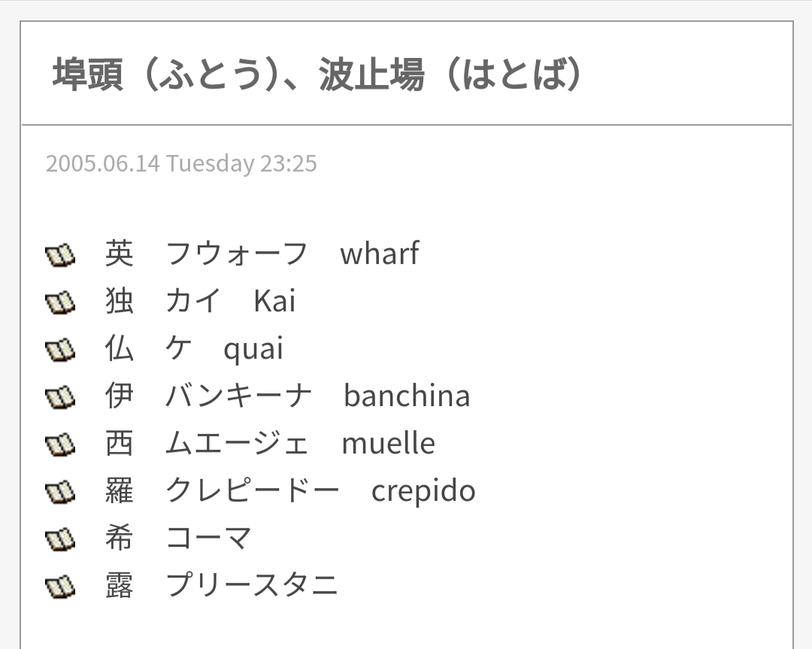Click the book icon beside 伊 banchina
This screenshot has height=649, width=812.
(x=60, y=397)
